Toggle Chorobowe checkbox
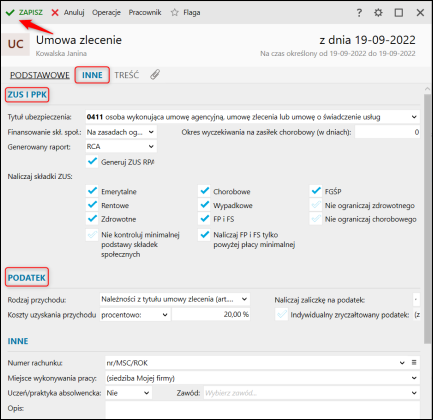This screenshot has width=433, height=420. [x=204, y=191]
